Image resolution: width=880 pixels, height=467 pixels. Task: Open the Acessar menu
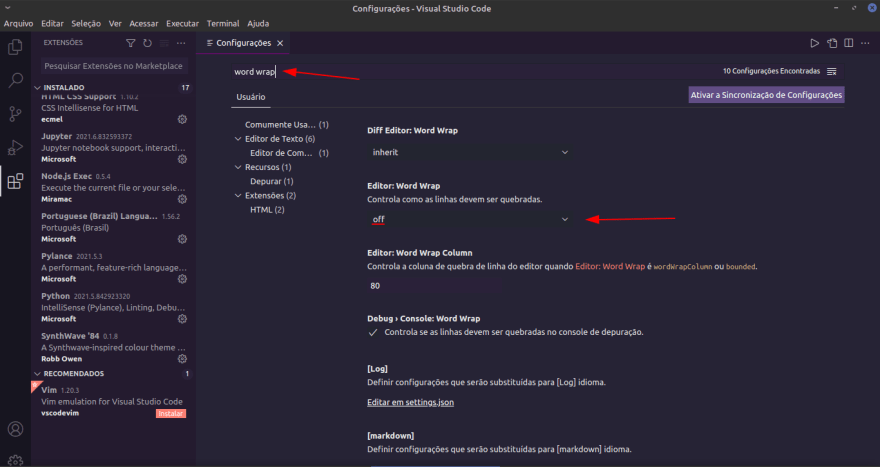[x=144, y=24]
